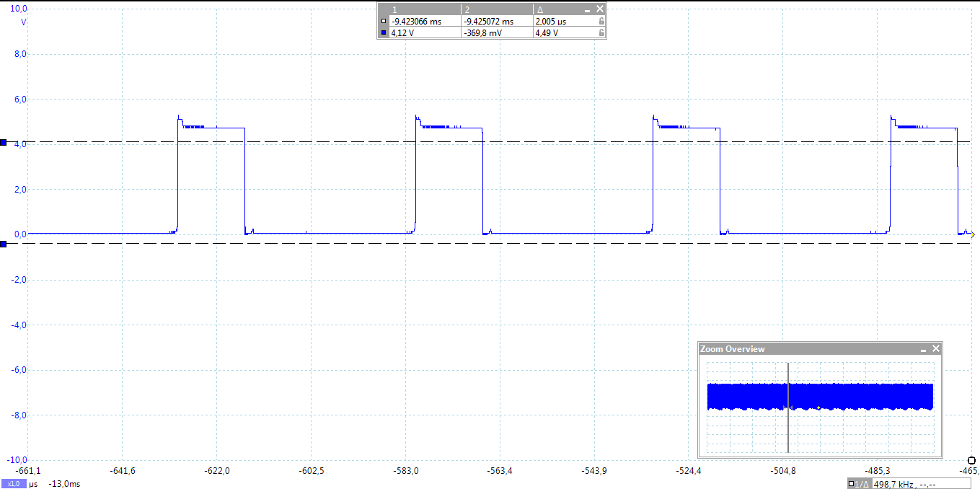Click the 1/Δ frequency legend icon
The width and height of the screenshot is (980, 489).
pyautogui.click(x=860, y=484)
